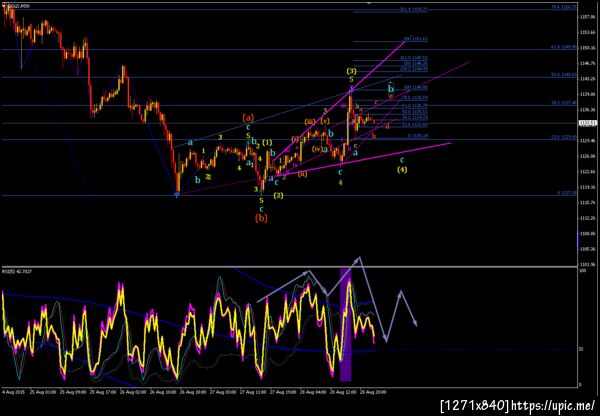This screenshot has height=416, width=600.
Task: Select the large cyan b wave label
Action: tap(391, 89)
